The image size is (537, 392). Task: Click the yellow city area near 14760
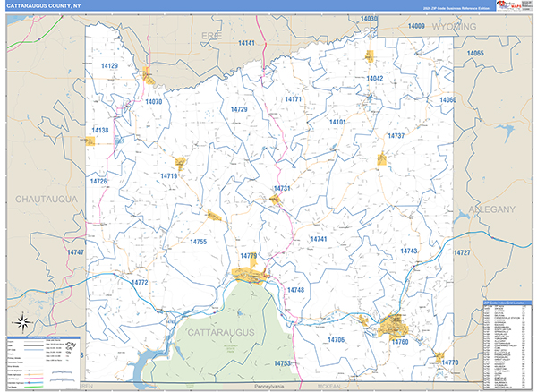(x=394, y=326)
